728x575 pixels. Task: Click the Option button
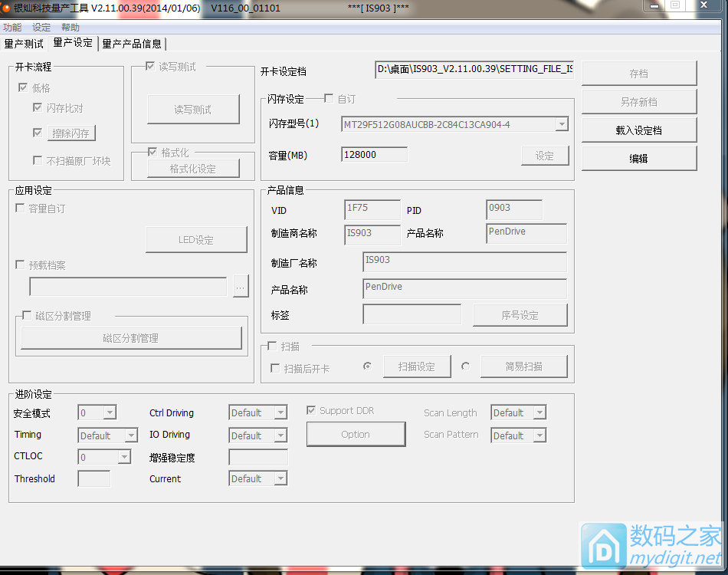[x=356, y=434]
